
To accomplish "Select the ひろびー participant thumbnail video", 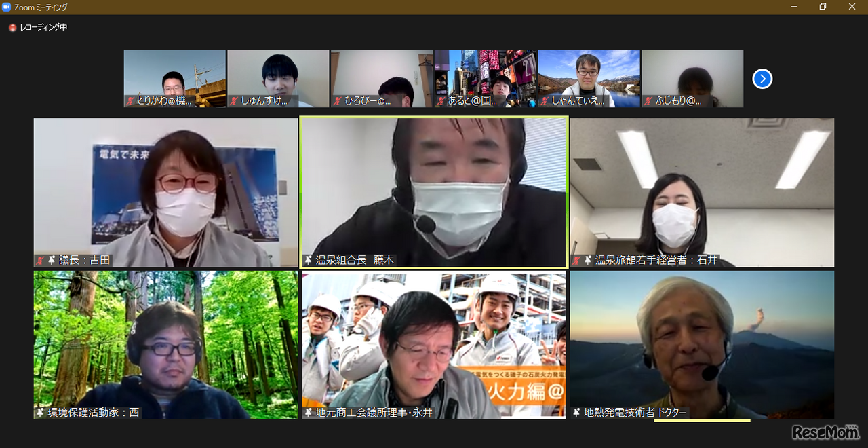I will [x=382, y=79].
